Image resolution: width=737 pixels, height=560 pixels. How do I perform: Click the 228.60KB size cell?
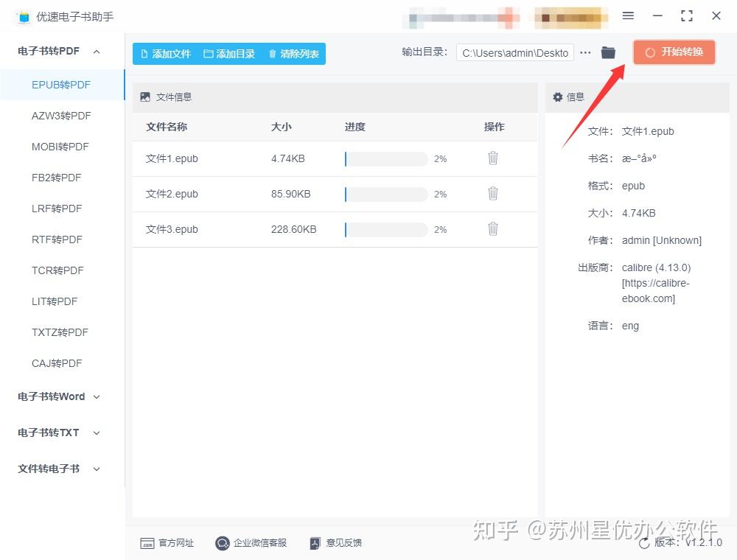[x=294, y=229]
